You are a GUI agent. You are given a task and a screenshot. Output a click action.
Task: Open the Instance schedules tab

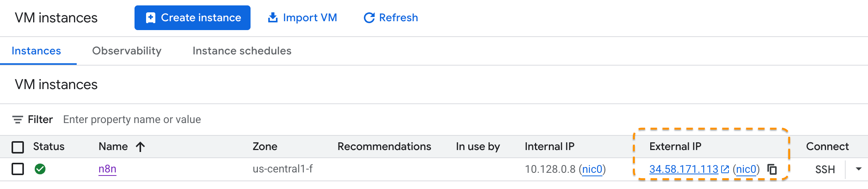[242, 51]
